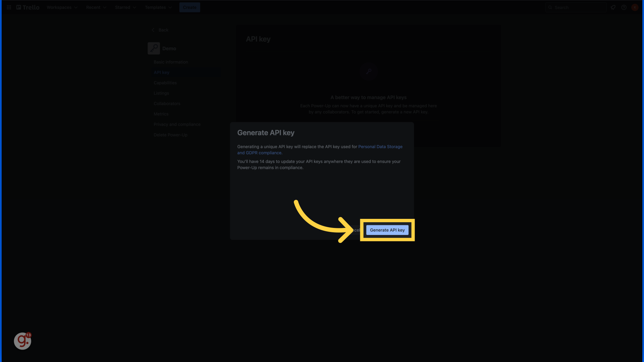Click the Demo Power-Up key icon
The height and width of the screenshot is (362, 644).
point(154,48)
